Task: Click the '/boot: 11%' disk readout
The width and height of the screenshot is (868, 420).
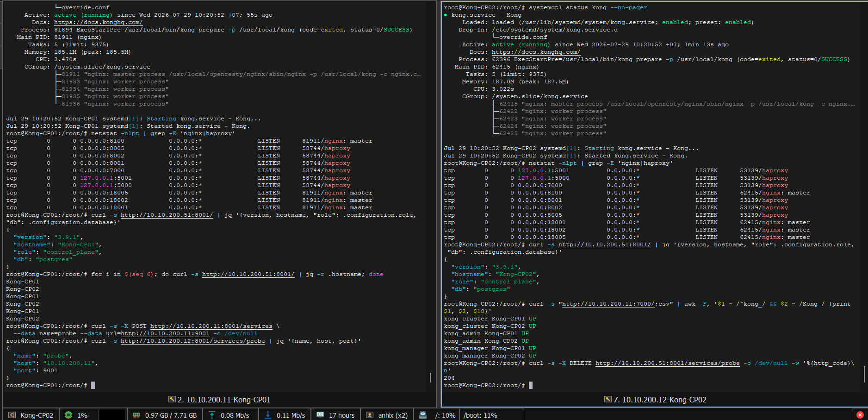Action: [480, 415]
